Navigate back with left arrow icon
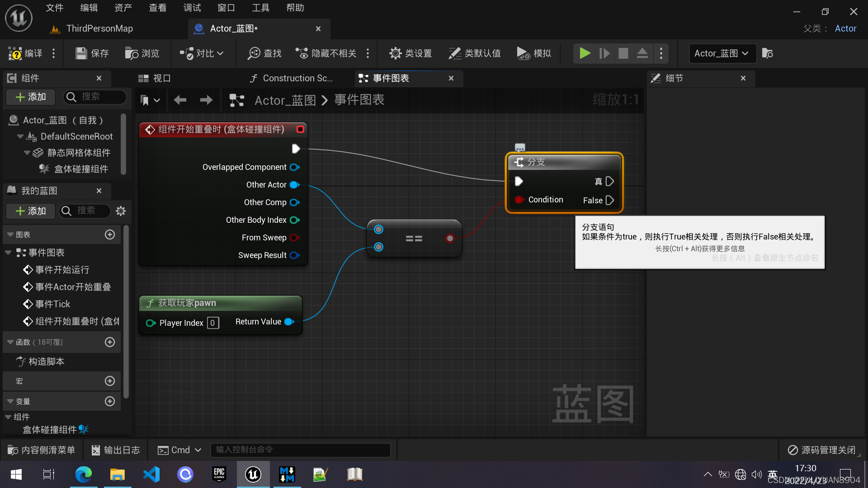This screenshot has width=868, height=488. (x=180, y=100)
